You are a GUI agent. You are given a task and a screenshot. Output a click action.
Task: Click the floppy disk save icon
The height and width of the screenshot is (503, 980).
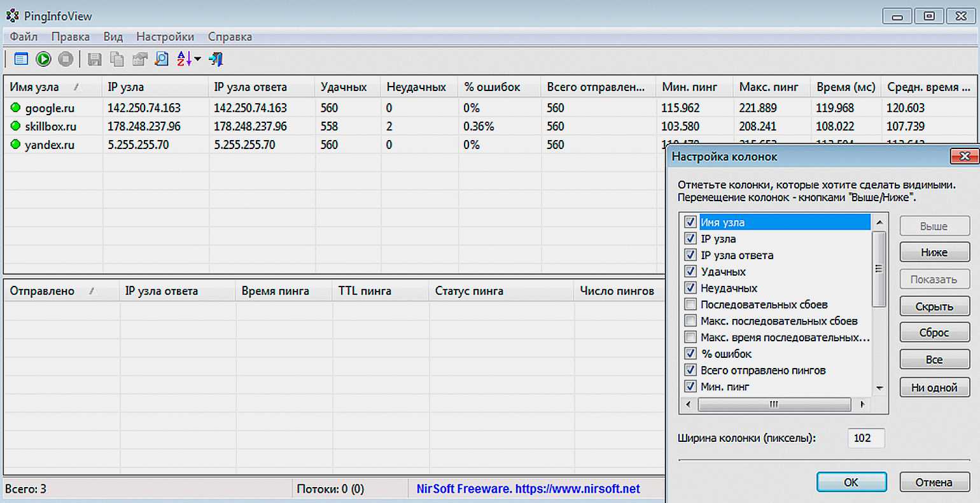click(x=95, y=59)
